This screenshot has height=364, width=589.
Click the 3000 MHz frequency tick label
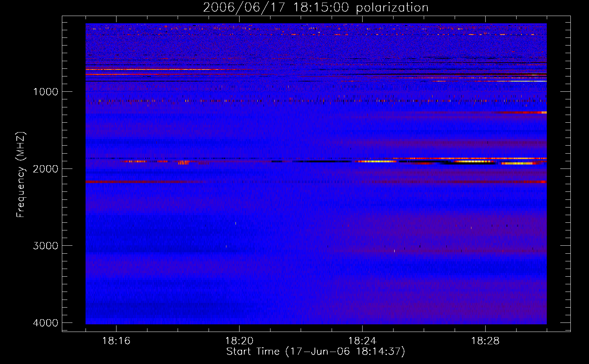pyautogui.click(x=46, y=246)
